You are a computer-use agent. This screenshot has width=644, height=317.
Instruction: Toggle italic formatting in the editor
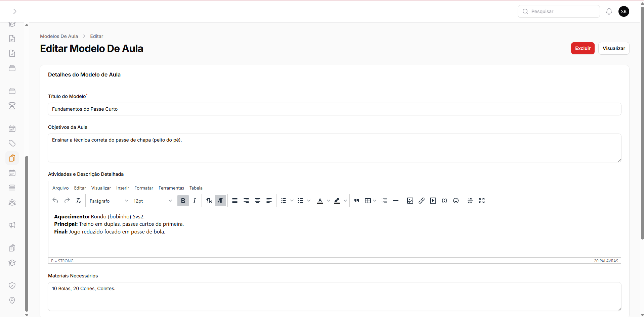[195, 201]
